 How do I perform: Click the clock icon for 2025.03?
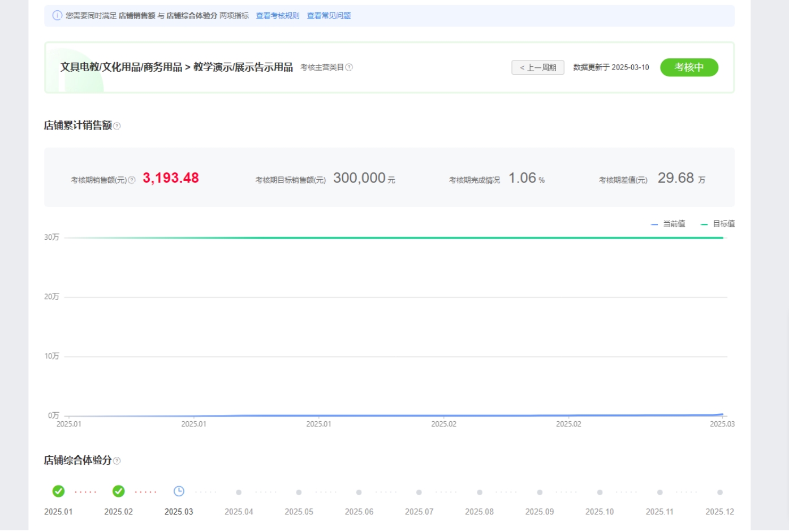[179, 491]
